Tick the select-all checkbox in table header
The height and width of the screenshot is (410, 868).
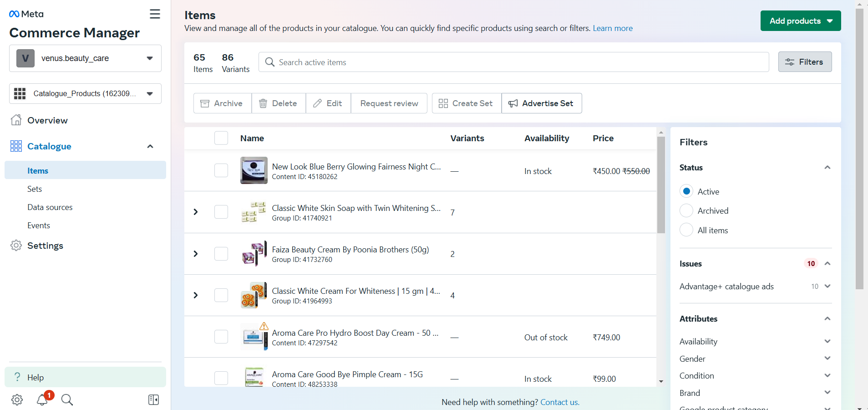tap(221, 138)
